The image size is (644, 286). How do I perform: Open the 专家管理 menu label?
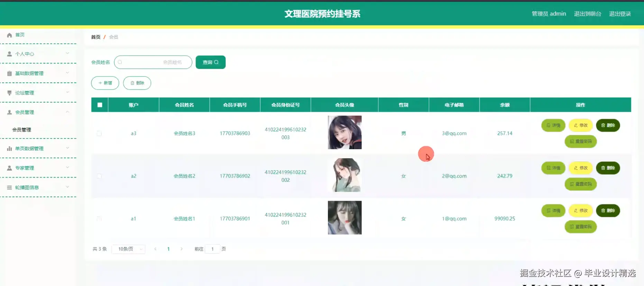(x=25, y=168)
